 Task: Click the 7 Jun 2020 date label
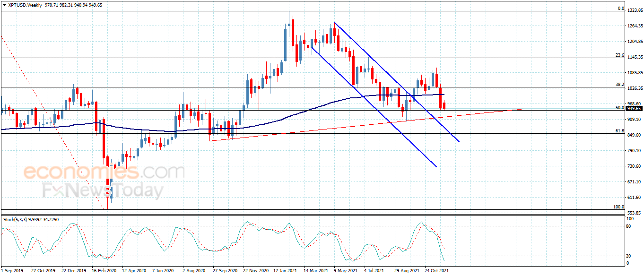163,271
